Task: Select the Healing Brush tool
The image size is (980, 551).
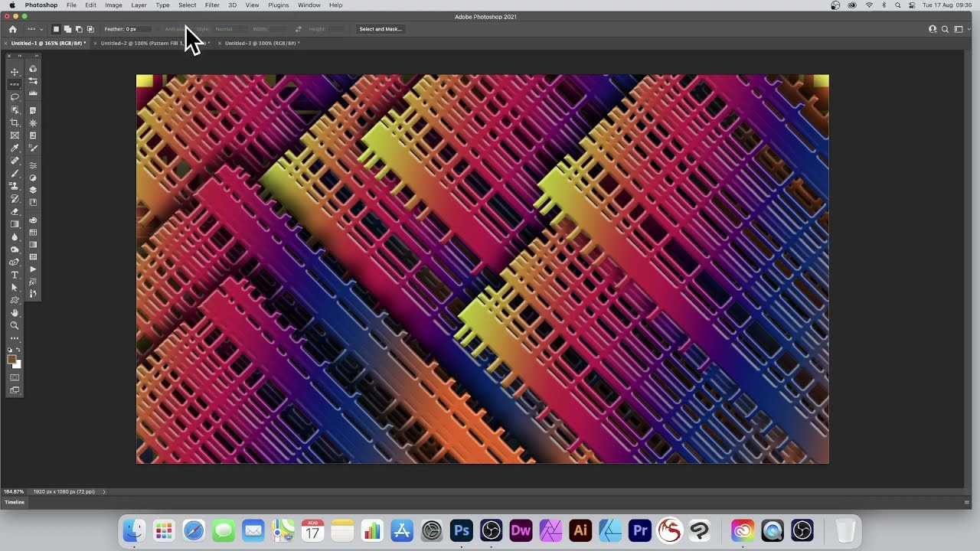Action: click(x=15, y=161)
